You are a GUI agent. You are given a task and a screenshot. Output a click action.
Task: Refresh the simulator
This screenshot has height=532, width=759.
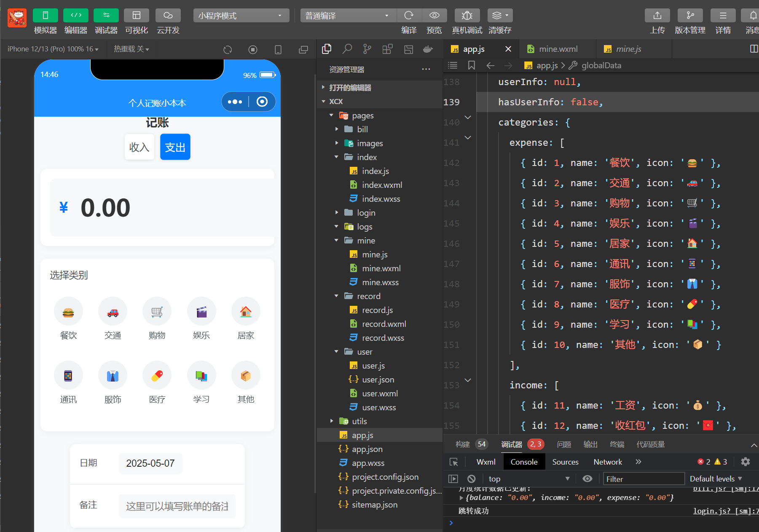pyautogui.click(x=228, y=50)
